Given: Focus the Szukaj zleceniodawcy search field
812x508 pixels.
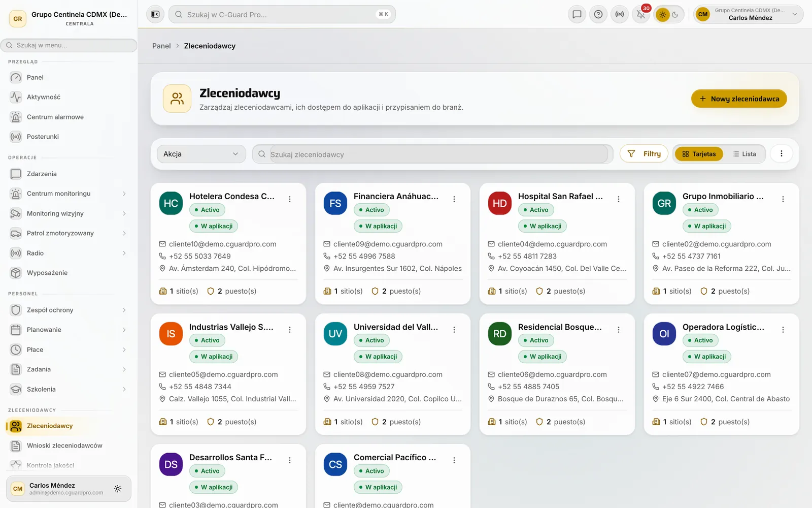Looking at the screenshot, I should point(432,154).
